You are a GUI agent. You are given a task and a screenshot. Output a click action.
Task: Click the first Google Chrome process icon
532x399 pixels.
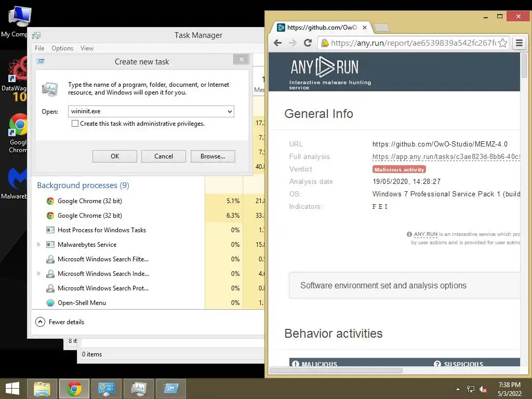[x=50, y=201]
